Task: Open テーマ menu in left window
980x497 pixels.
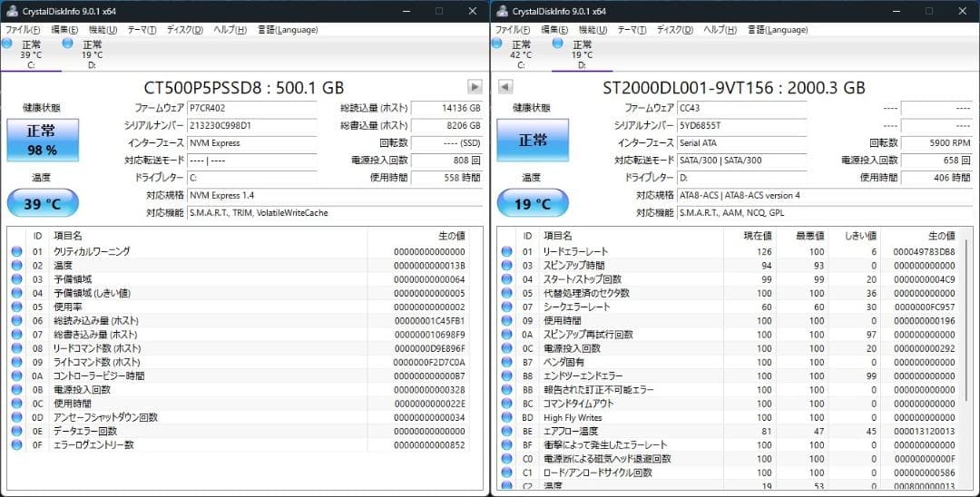Action: 142,29
